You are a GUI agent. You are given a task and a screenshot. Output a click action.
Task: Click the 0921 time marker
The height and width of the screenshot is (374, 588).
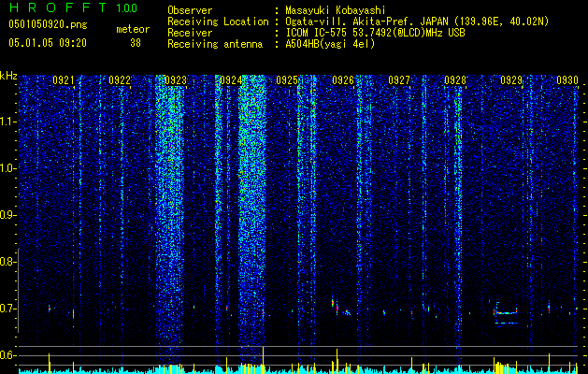(x=63, y=80)
